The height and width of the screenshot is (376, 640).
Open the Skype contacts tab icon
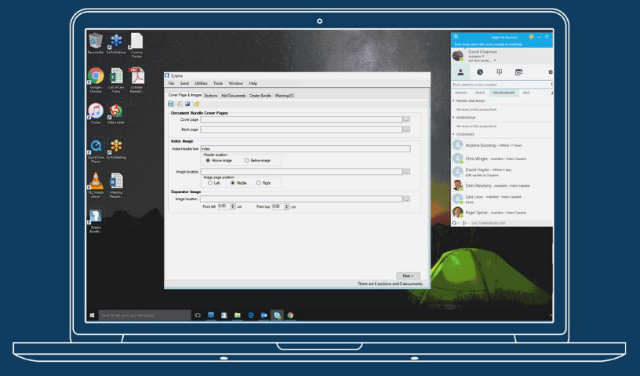click(x=460, y=72)
